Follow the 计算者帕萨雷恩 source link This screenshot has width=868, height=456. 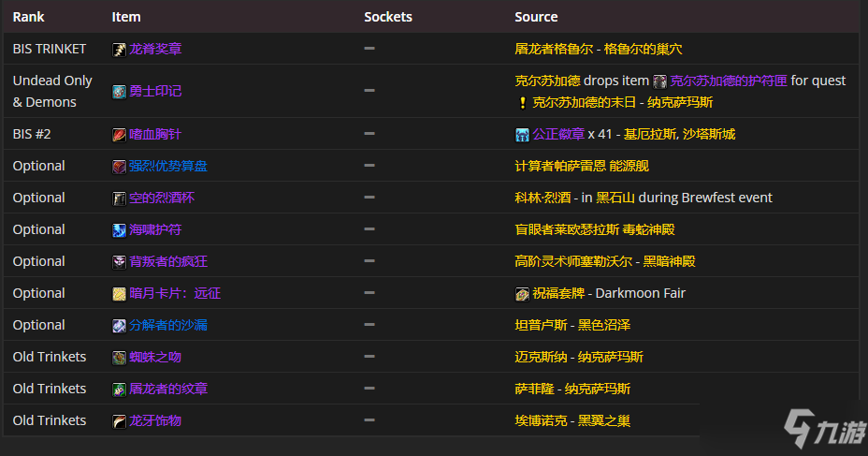560,166
